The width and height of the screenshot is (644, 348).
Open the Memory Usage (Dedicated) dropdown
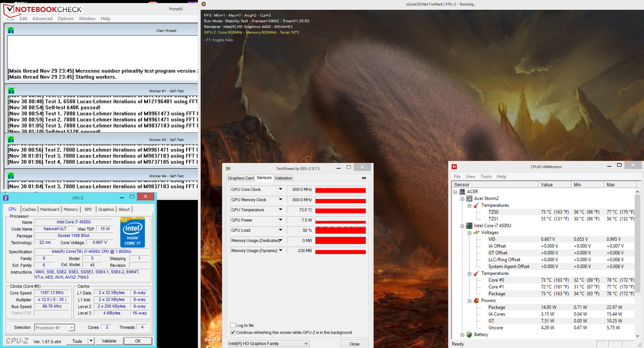tap(280, 241)
